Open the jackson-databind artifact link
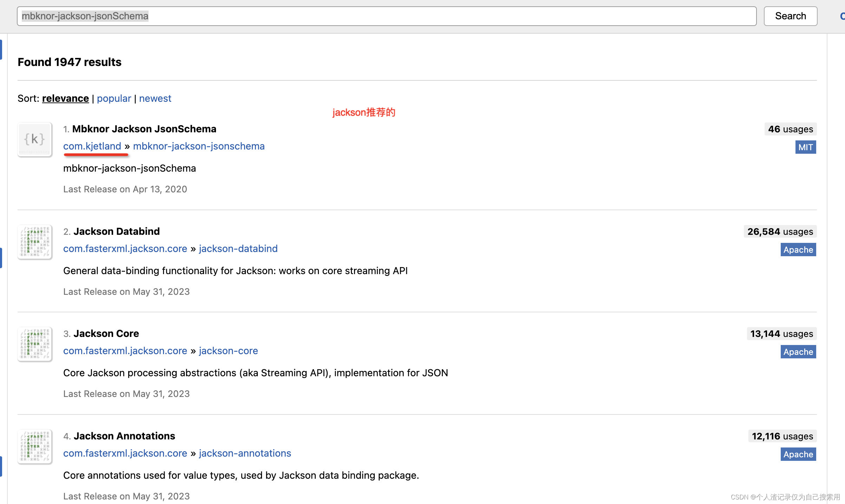Image resolution: width=845 pixels, height=504 pixels. pos(238,248)
